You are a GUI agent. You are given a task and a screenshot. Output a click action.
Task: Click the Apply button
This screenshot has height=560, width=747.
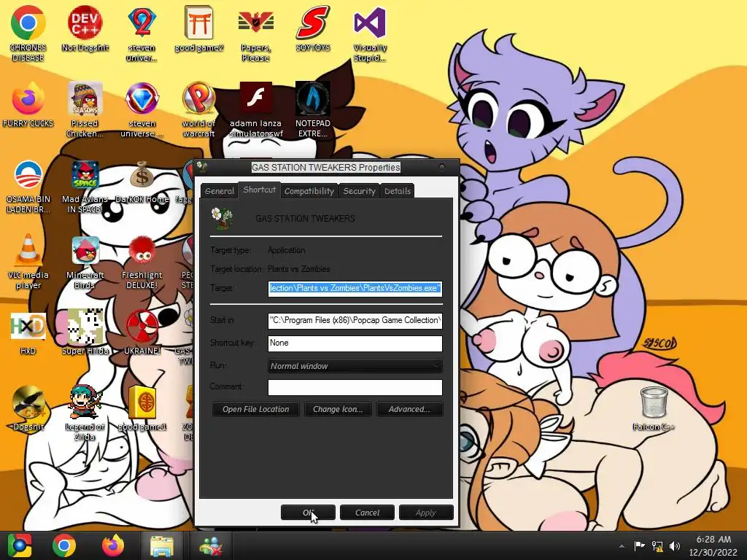click(425, 513)
